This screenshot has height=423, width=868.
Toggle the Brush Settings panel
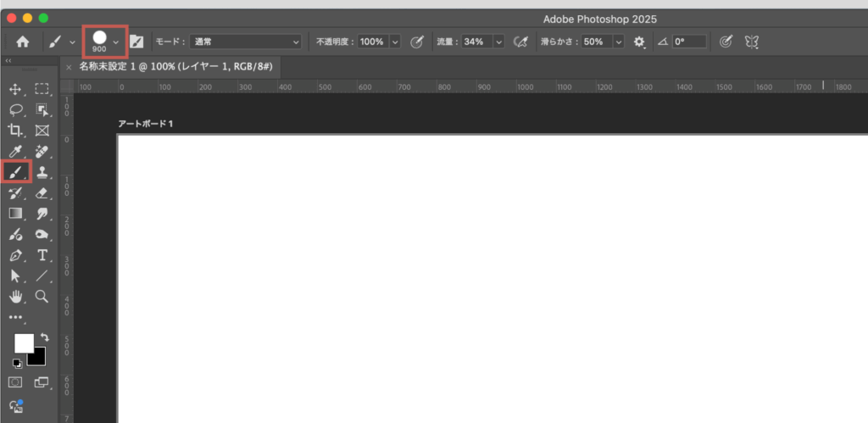[136, 42]
